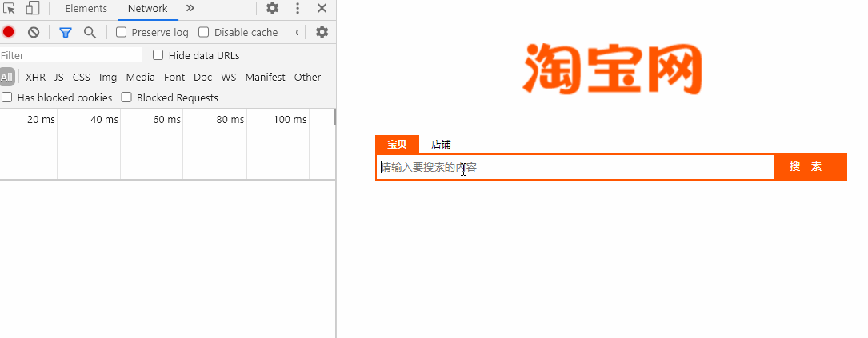Viewport: 868px width, 338px height.
Task: Filter requests by Img
Action: click(108, 77)
